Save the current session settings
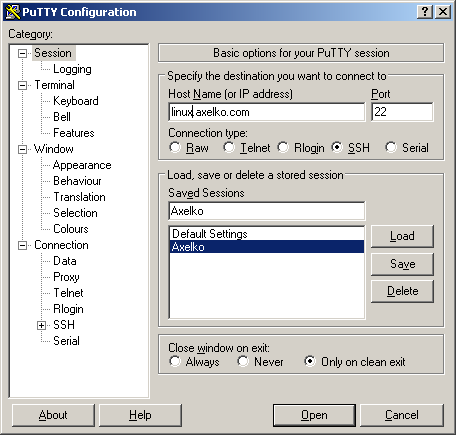Screen dimensions: 456x435 click(402, 264)
